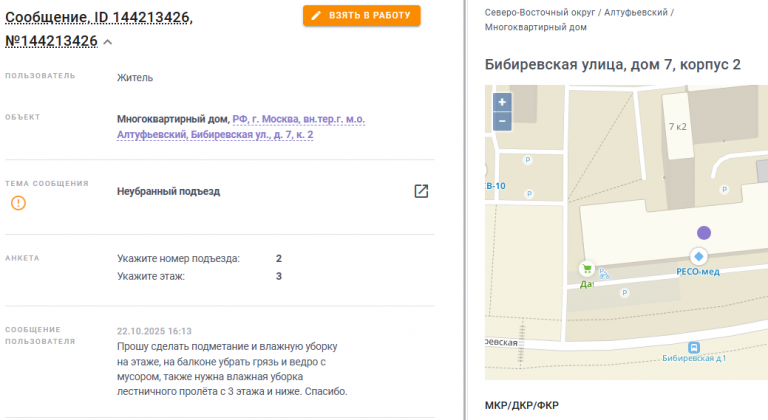Click the '7 к2' building label on map
Screen dimensions: 768x420
[x=678, y=127]
